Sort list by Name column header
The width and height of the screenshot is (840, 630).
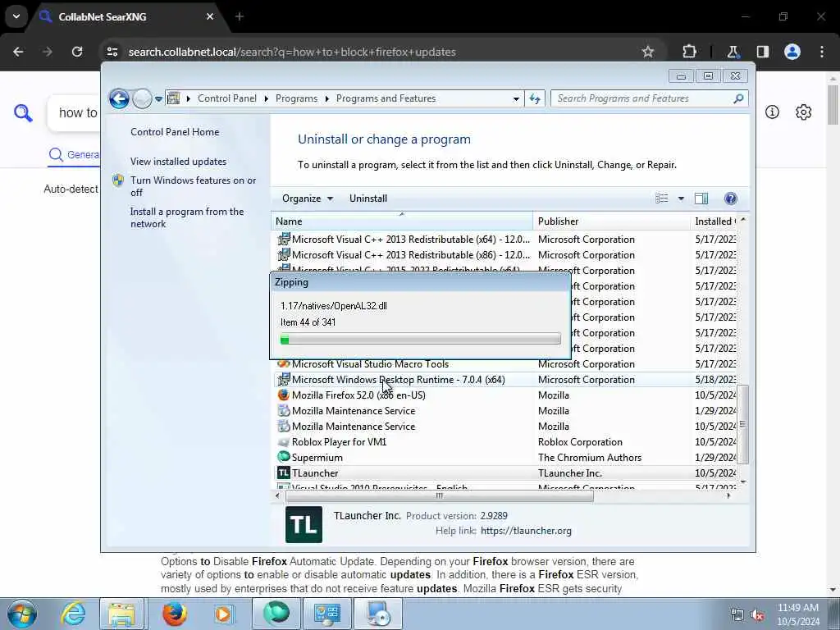pos(402,221)
